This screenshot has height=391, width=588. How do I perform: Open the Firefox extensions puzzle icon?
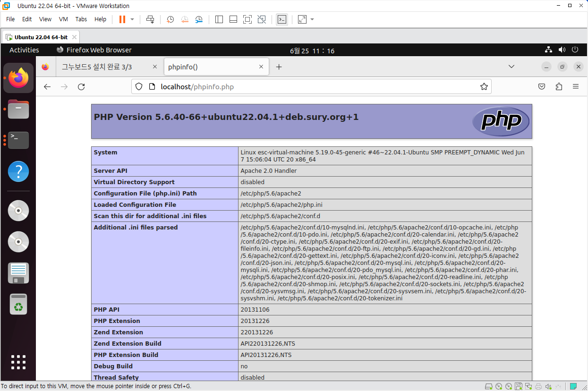pos(559,87)
